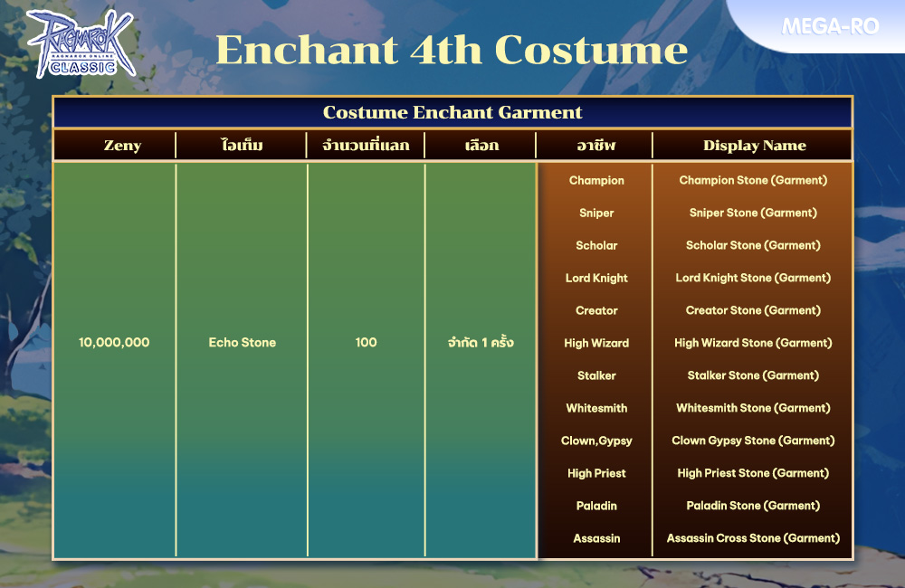The image size is (905, 588).
Task: Click the MEGA-RO badge
Action: (x=829, y=26)
